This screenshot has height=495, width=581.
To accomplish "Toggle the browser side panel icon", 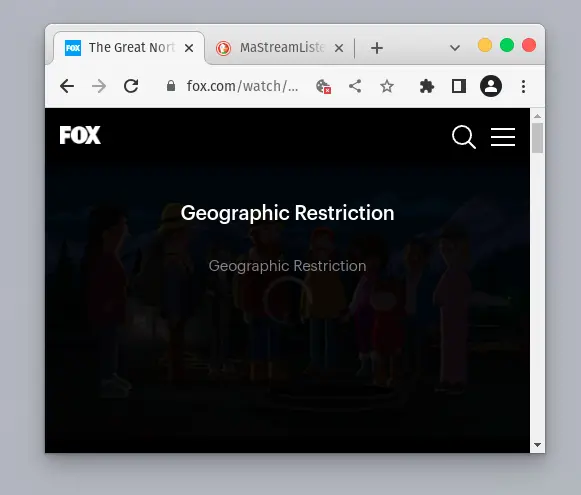I will (x=459, y=86).
